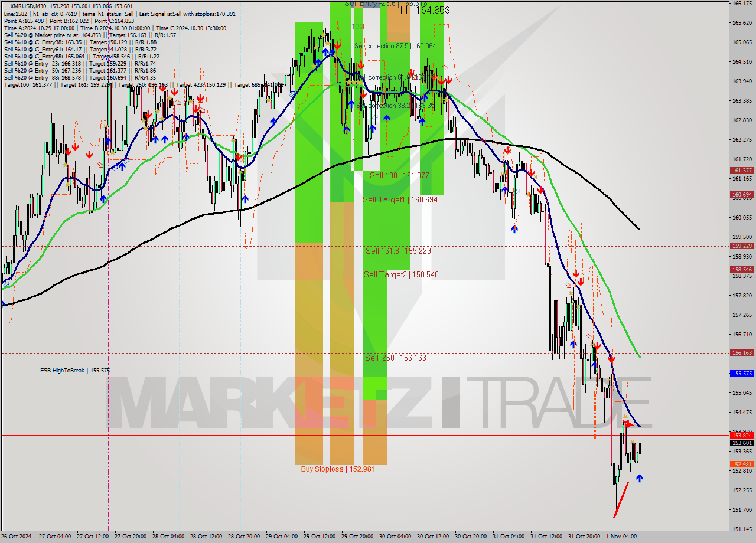The height and width of the screenshot is (543, 756).
Task: Click the 155.575 blue price tag
Action: tap(742, 374)
